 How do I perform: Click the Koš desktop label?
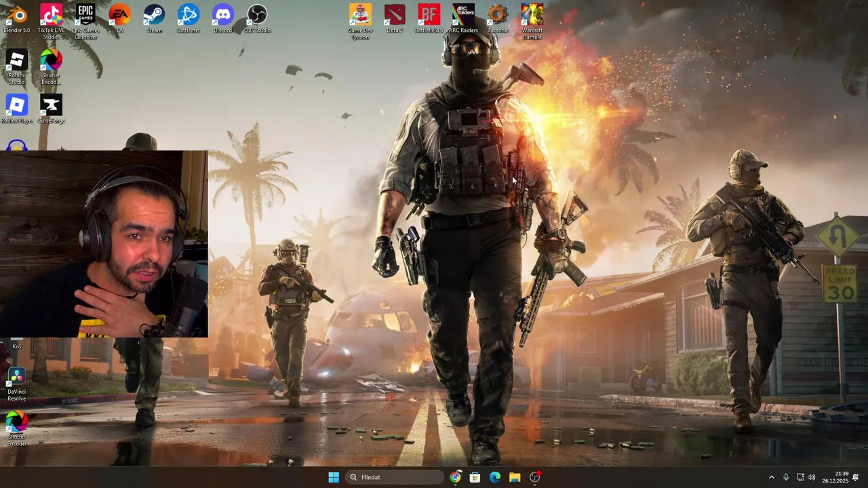coord(17,346)
